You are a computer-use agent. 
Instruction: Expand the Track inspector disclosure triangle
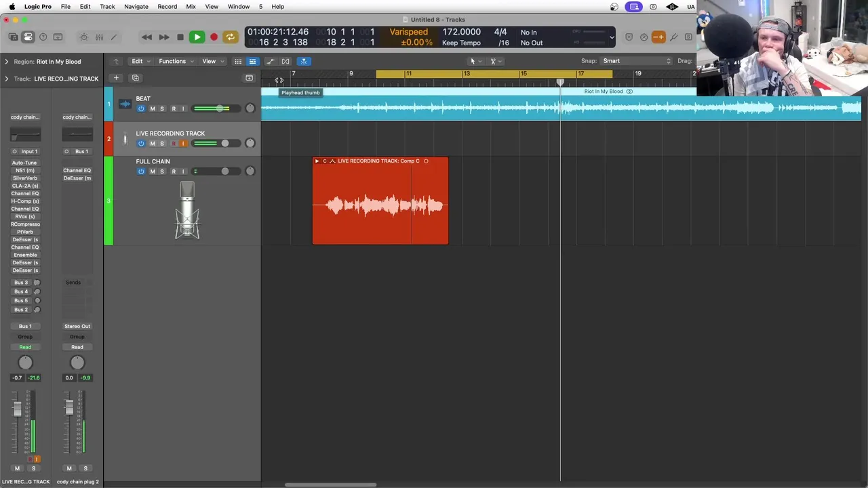pyautogui.click(x=6, y=79)
